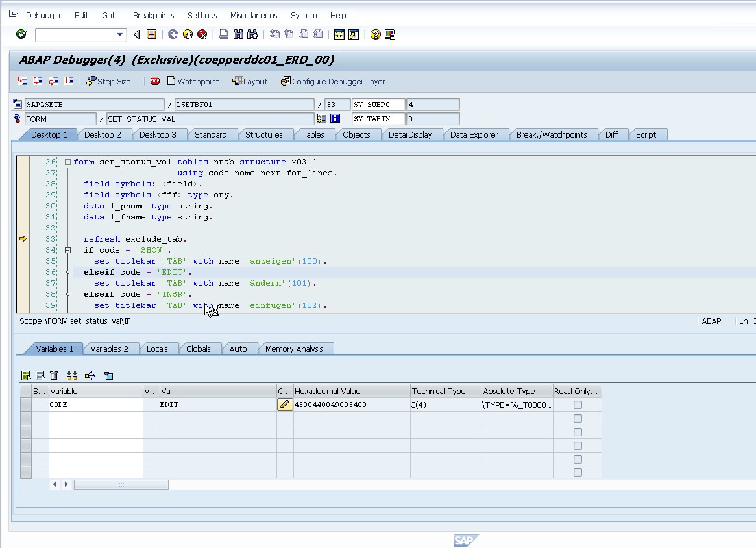
Task: Switch to the Locals variables tab
Action: pyautogui.click(x=157, y=349)
